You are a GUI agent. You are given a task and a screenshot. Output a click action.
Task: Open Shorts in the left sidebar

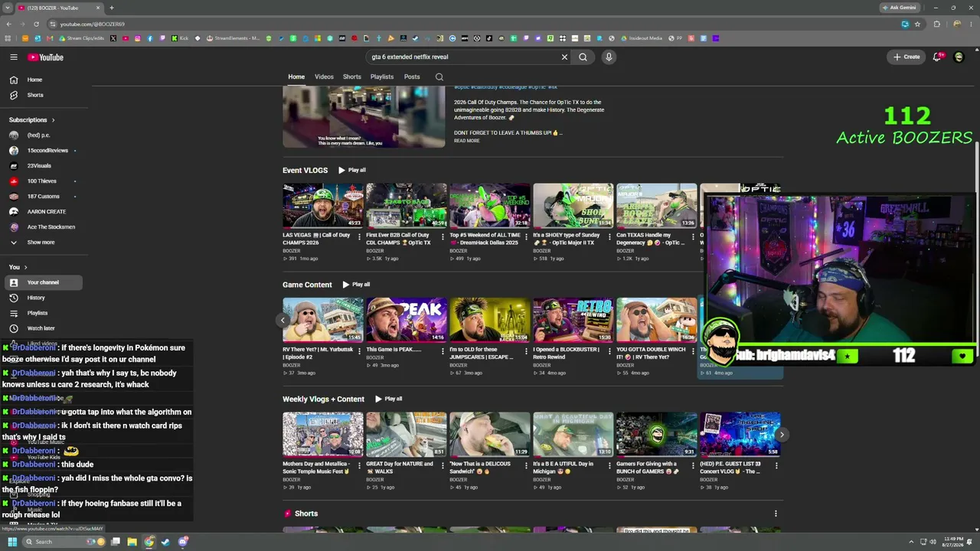point(42,95)
